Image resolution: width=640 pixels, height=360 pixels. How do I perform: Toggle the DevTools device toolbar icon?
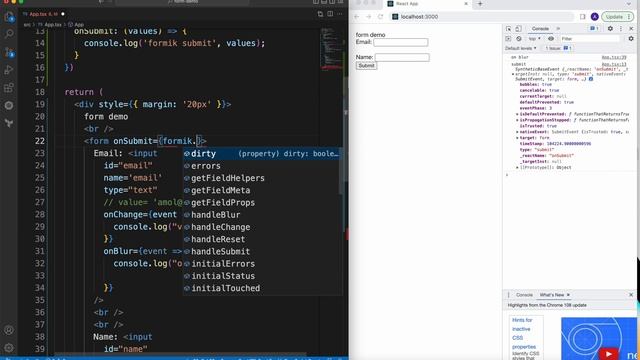coord(518,29)
